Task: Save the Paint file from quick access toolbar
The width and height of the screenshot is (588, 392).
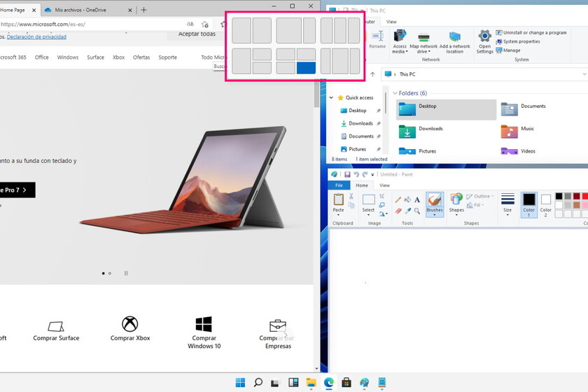Action: [347, 174]
